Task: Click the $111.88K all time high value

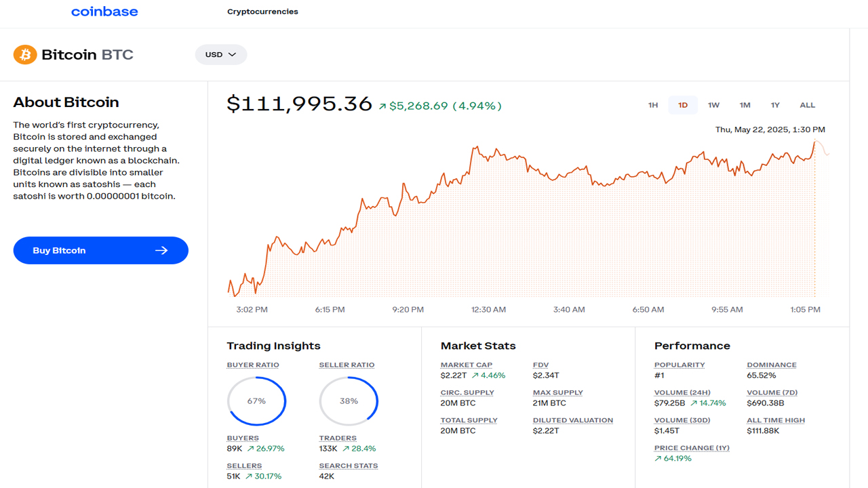Action: point(765,431)
